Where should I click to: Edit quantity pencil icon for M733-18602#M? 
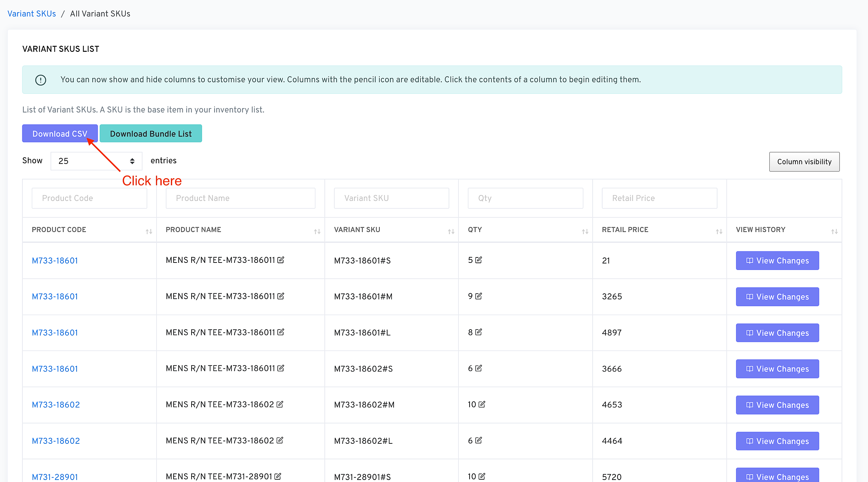pos(482,404)
